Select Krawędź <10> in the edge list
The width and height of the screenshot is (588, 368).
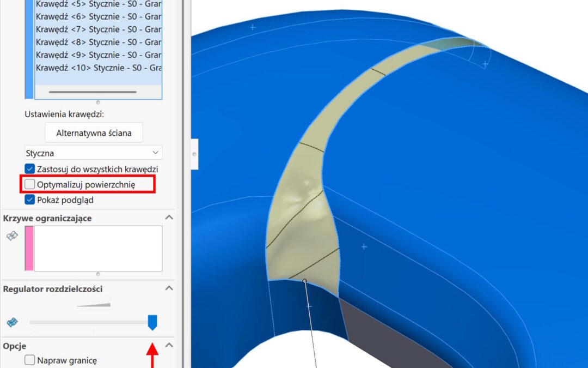coord(98,68)
